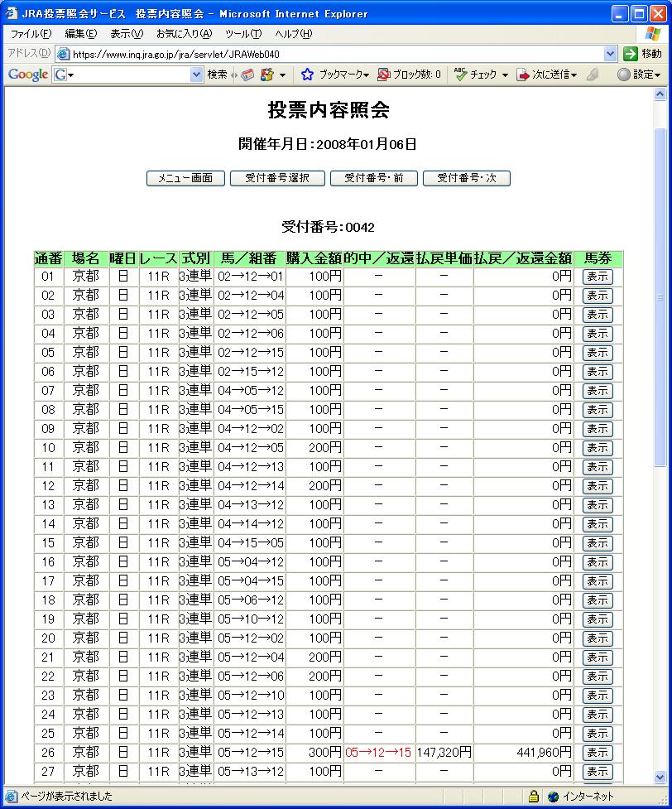Click 表示 button in row 01
Image resolution: width=672 pixels, height=809 pixels.
click(598, 277)
